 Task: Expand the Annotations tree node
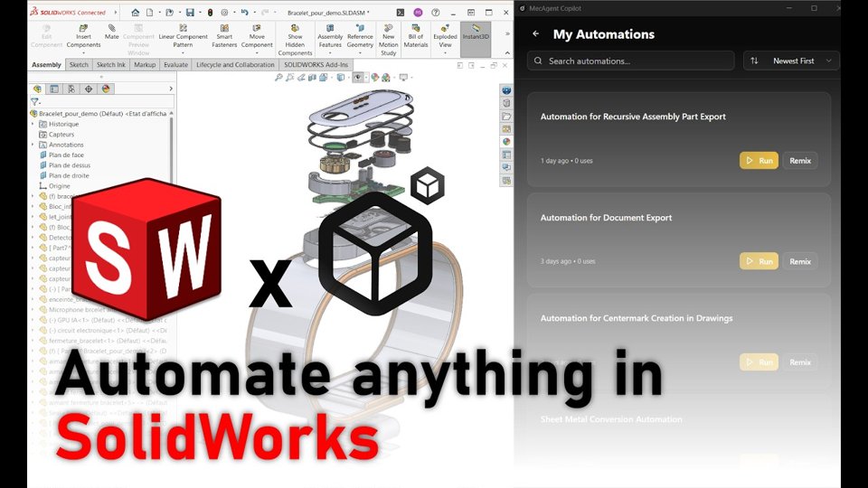point(33,145)
